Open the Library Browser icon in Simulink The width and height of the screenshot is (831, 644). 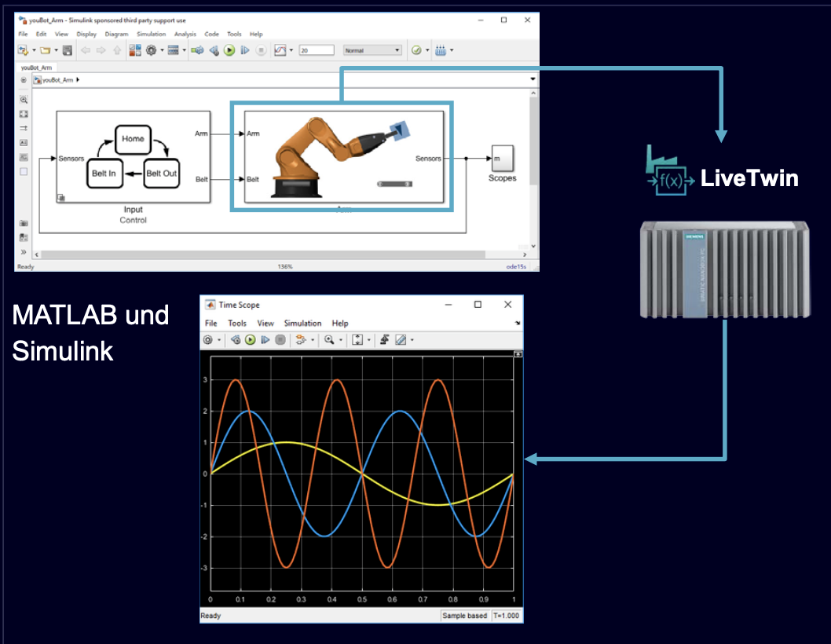(134, 50)
